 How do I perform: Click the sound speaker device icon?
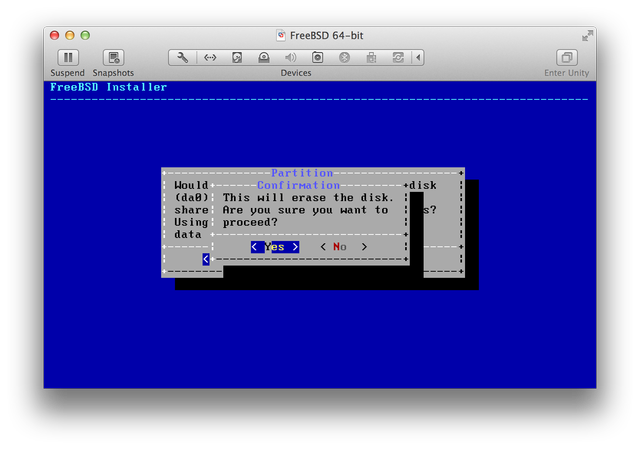pos(290,58)
